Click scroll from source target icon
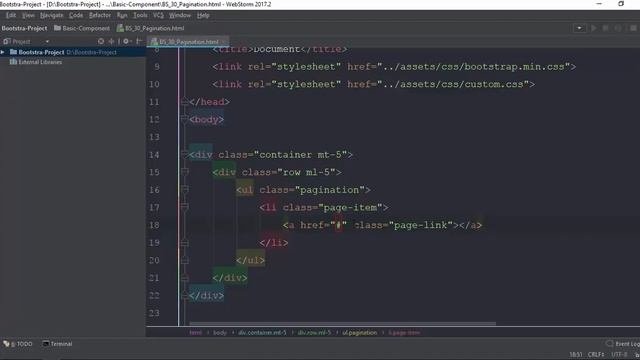Viewport: 640px width, 360px height. pos(101,41)
